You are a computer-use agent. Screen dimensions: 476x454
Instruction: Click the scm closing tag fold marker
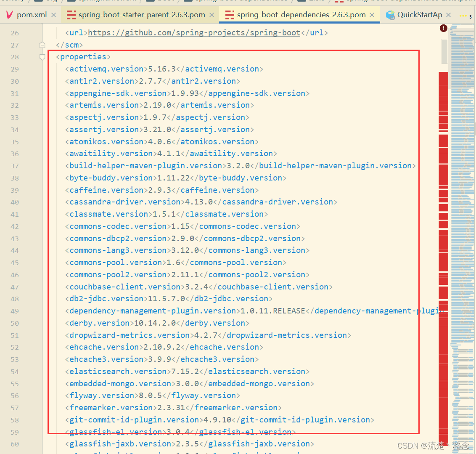coord(42,45)
